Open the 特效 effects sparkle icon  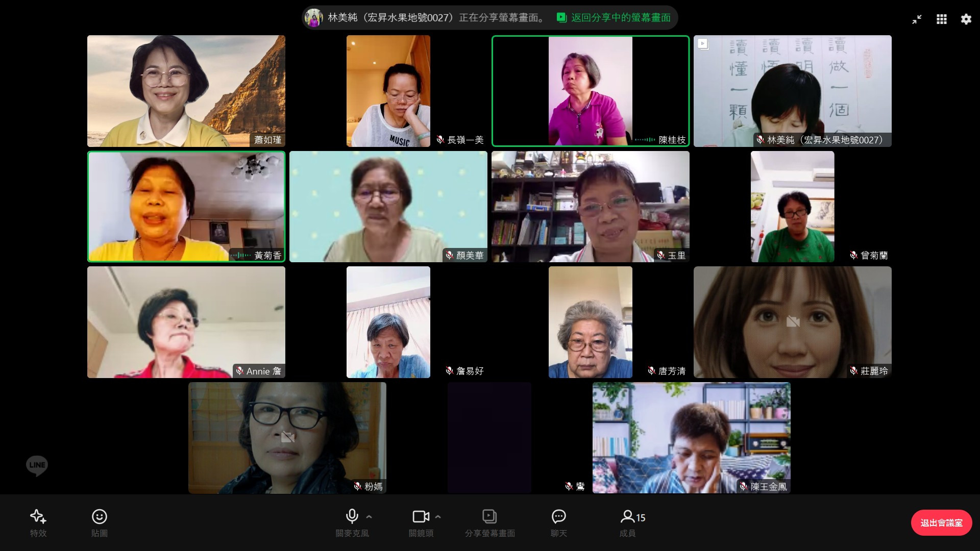[x=38, y=517]
